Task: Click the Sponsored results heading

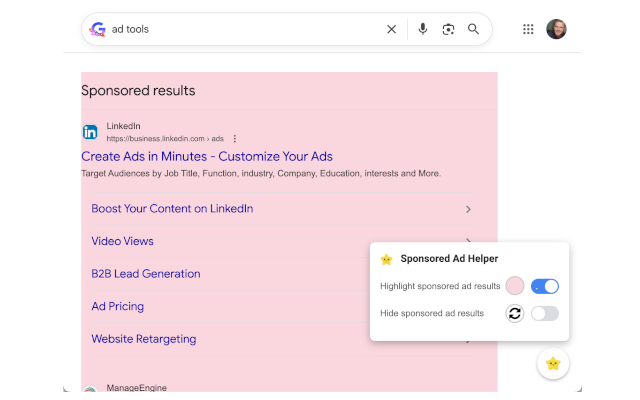Action: (138, 91)
